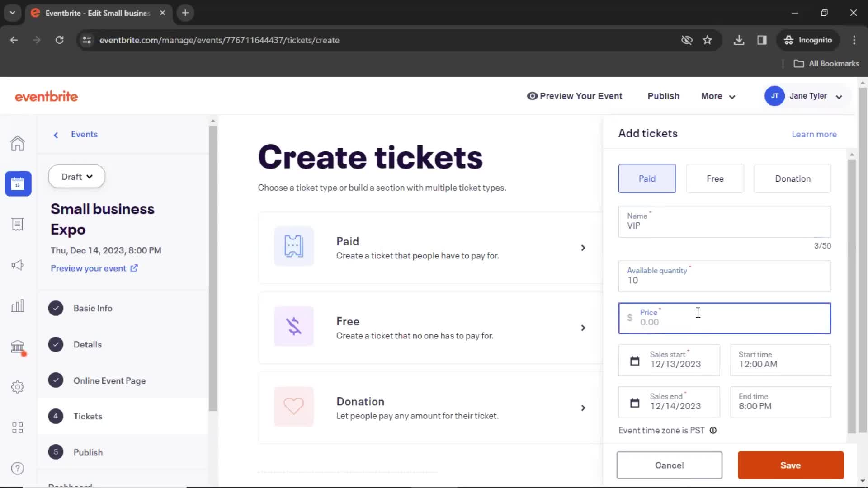Click the Price input field
Screen dimensions: 868x488
point(725,318)
